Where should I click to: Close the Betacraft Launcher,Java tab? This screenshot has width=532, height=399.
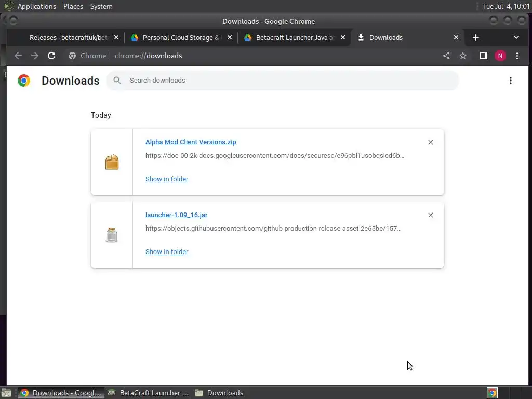[343, 37]
